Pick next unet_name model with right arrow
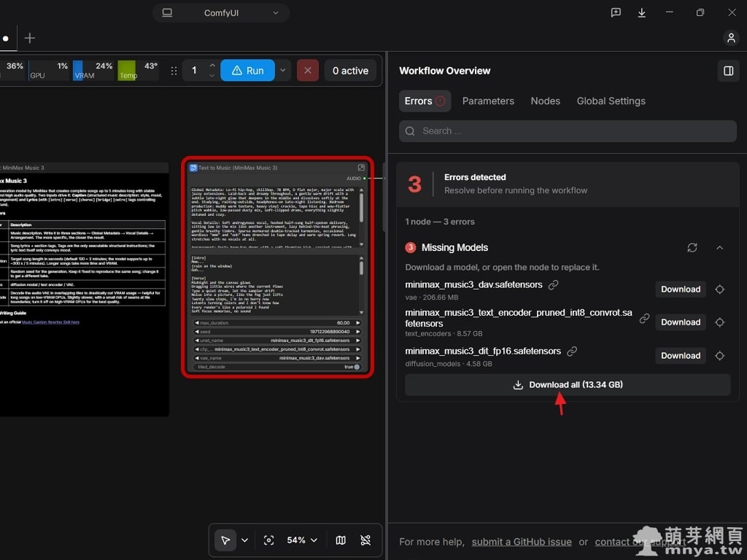Image resolution: width=747 pixels, height=560 pixels. point(357,341)
